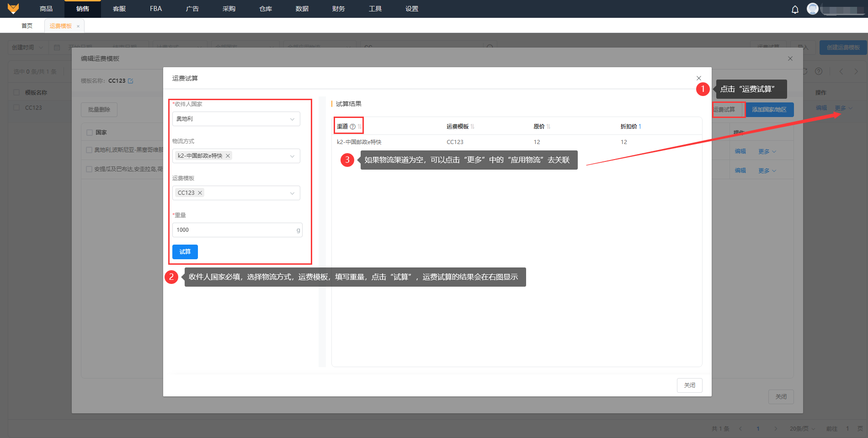Open the 工具 menu
This screenshot has width=868, height=438.
coord(375,9)
